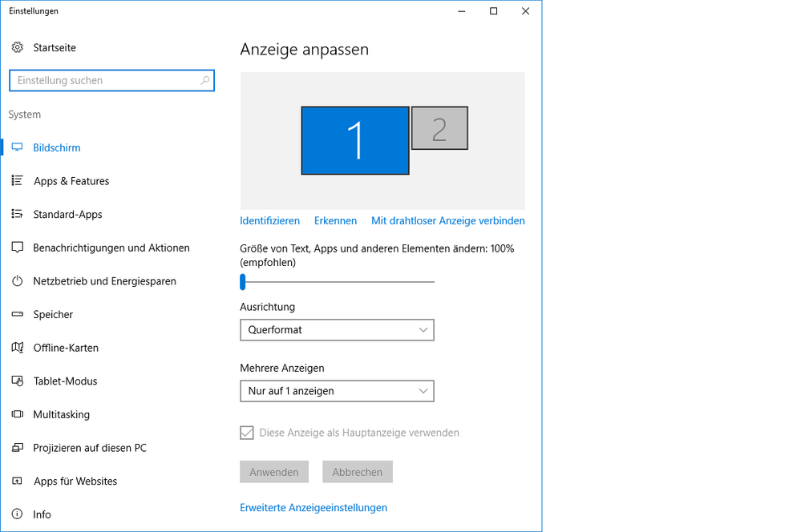Click the Startseite gear icon
Screen dimensions: 801x532
pyautogui.click(x=18, y=48)
